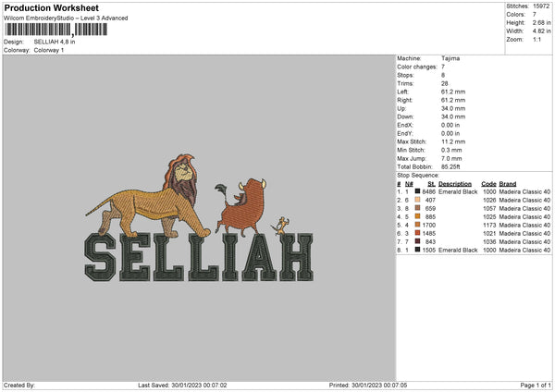Click the small meerkat figure in the design
555x392 pixels.
pos(280,226)
